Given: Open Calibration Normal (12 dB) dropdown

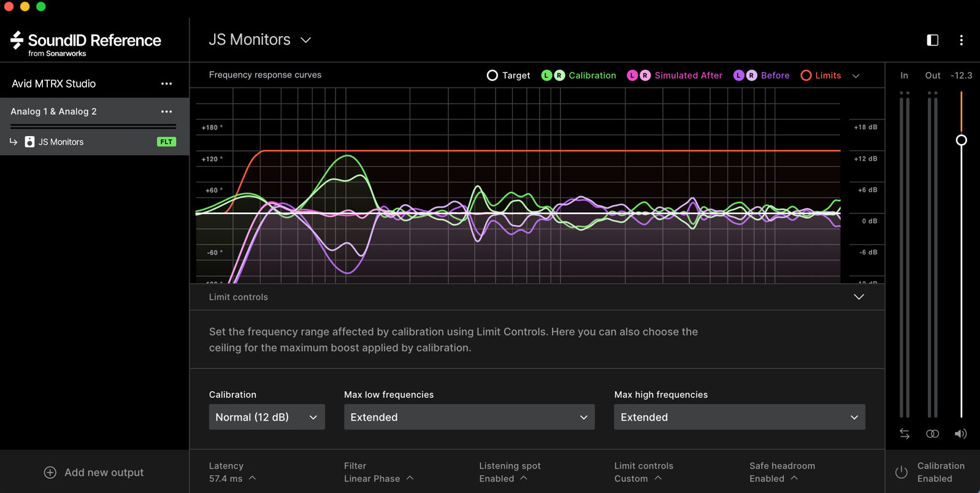Looking at the screenshot, I should (x=267, y=417).
